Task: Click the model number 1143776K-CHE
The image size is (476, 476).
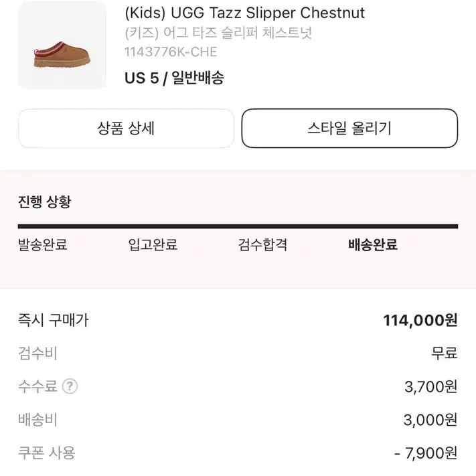Action: (171, 52)
